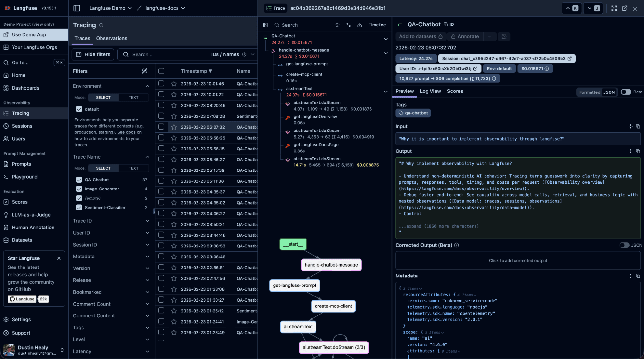The image size is (644, 359).
Task: Collapse the ai.streamText tree node
Action: click(x=385, y=92)
